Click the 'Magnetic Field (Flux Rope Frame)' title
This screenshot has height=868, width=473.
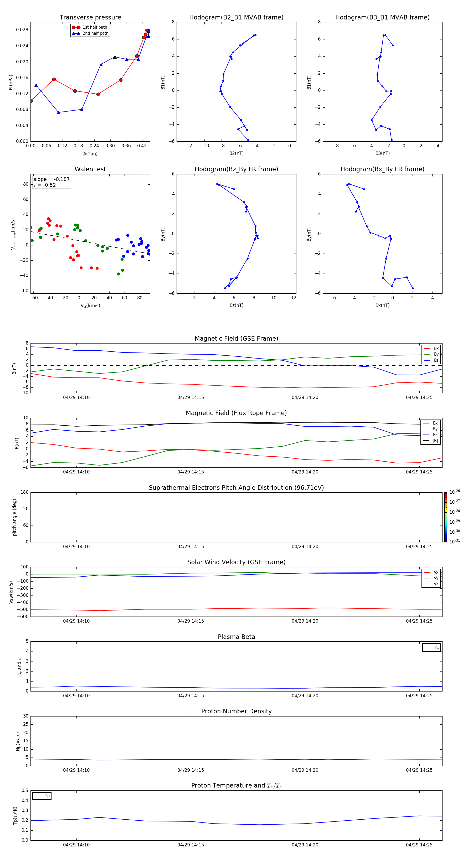[x=236, y=413]
